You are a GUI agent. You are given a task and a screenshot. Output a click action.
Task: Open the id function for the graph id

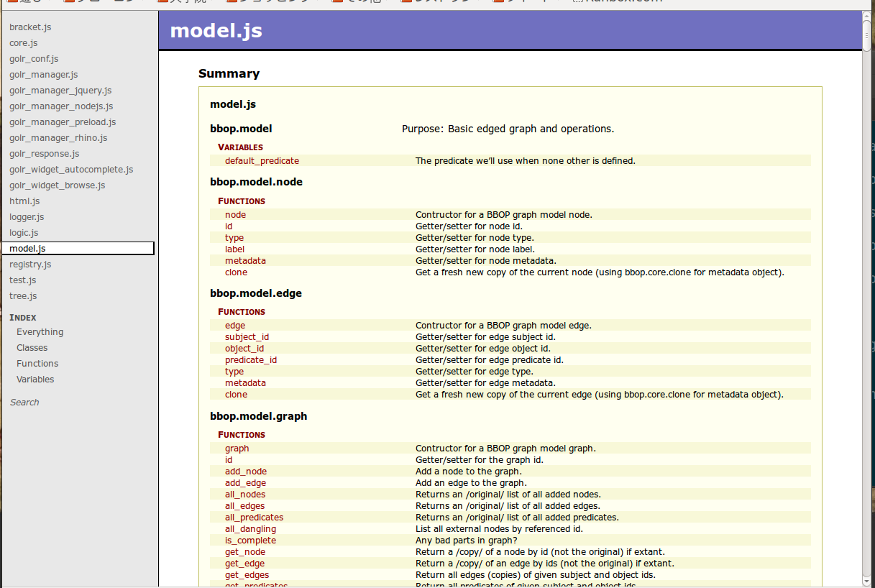229,460
